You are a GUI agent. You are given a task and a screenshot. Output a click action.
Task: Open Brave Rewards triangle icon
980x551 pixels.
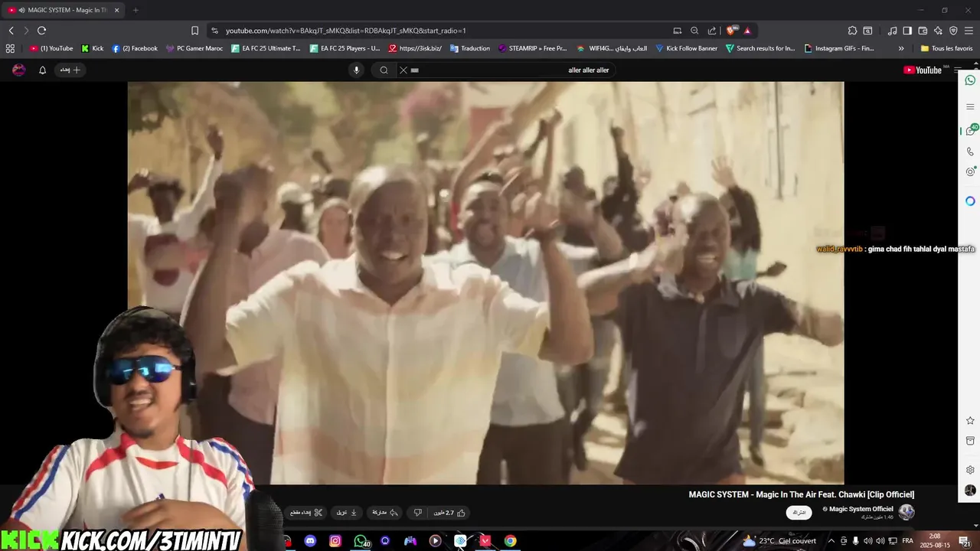(747, 31)
